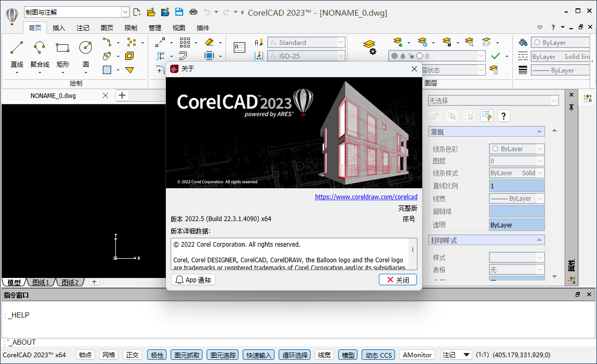The image size is (597, 364).
Task: Click the AMonitor status bar button
Action: [x=417, y=355]
